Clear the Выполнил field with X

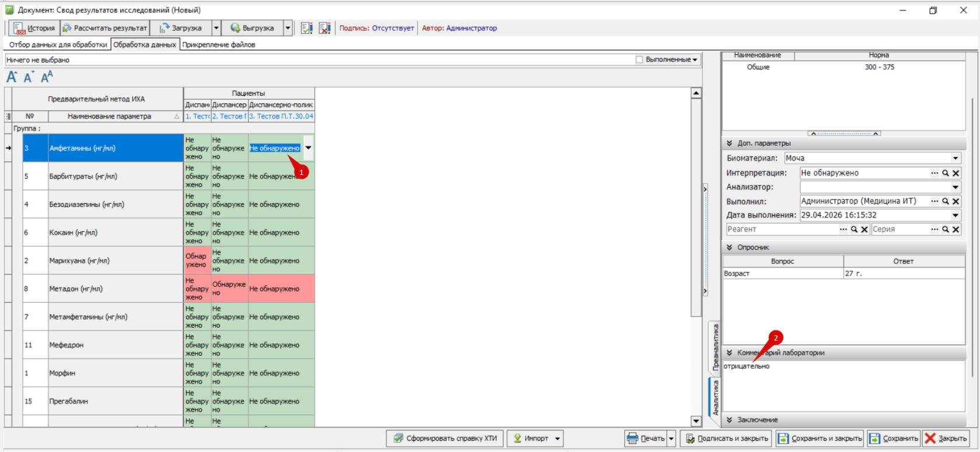pos(956,201)
